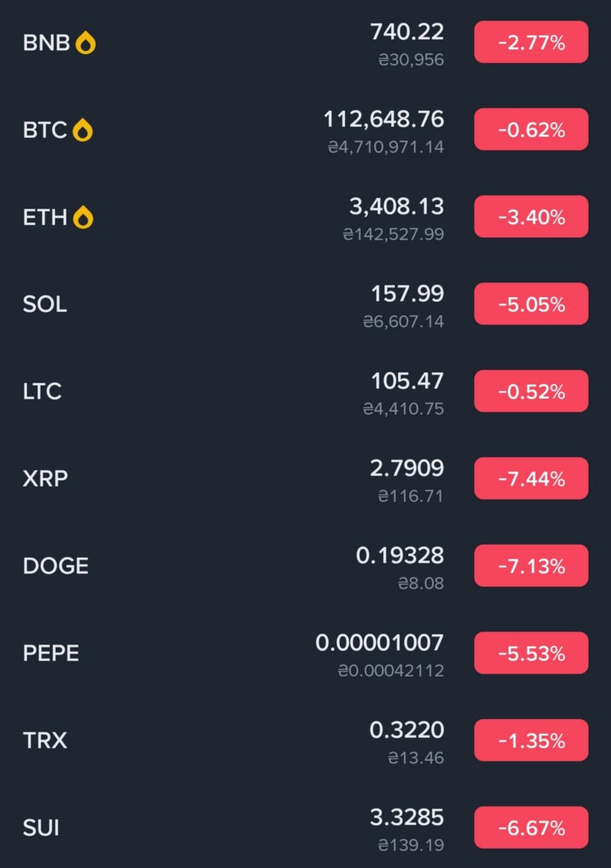Click the BTC price 112,648.76
Viewport: 611px width, 868px height.
click(384, 119)
